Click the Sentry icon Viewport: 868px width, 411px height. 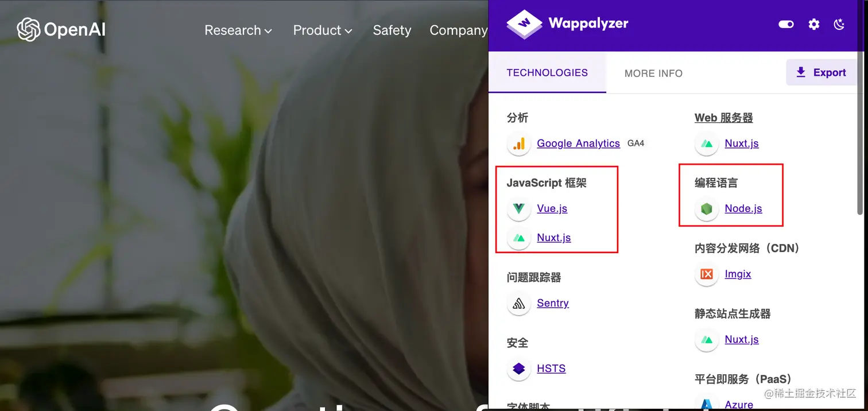click(519, 303)
